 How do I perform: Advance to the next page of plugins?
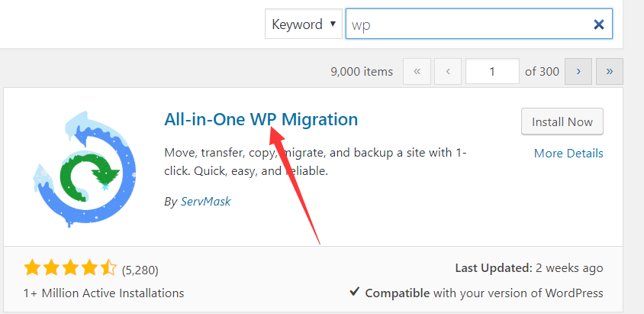[579, 71]
